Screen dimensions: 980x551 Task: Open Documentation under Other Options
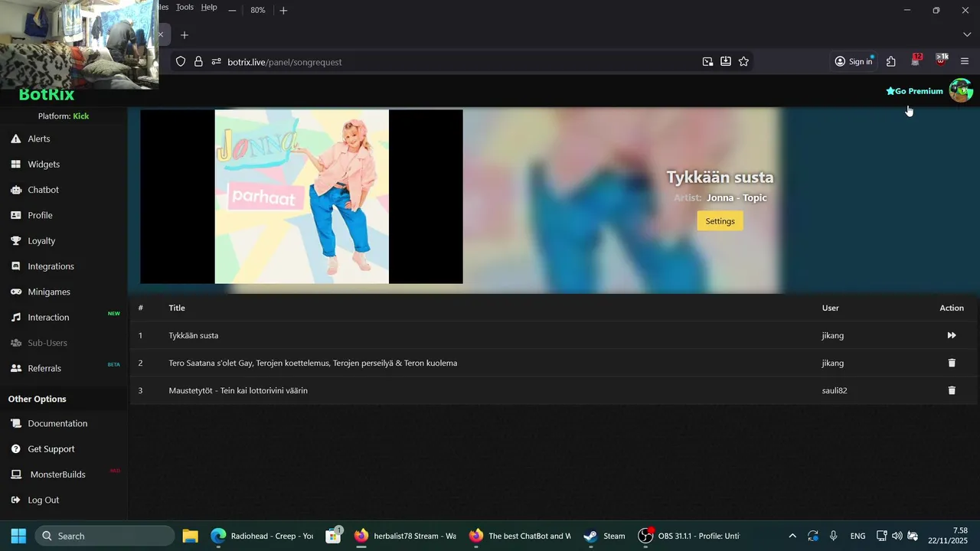57,423
